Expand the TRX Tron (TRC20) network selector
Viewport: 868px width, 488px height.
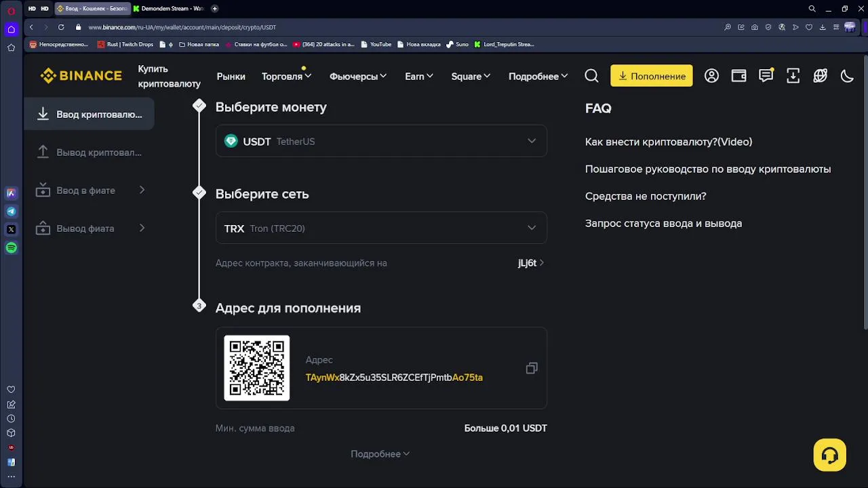381,228
